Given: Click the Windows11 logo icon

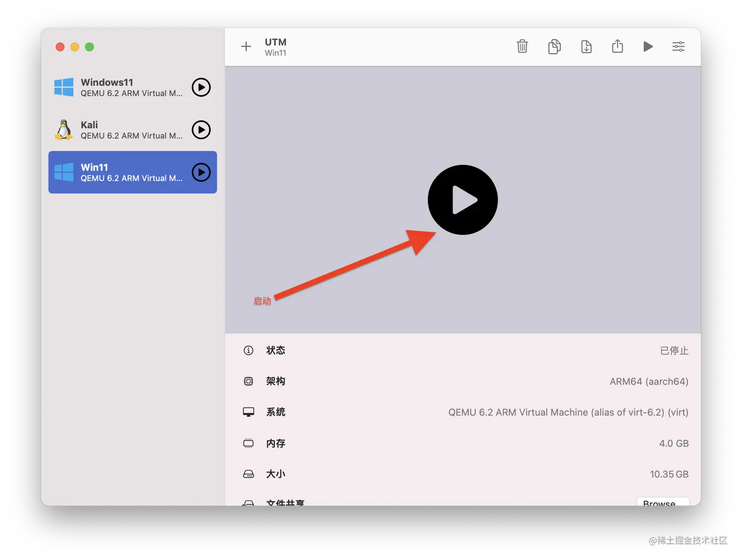Looking at the screenshot, I should coord(64,87).
